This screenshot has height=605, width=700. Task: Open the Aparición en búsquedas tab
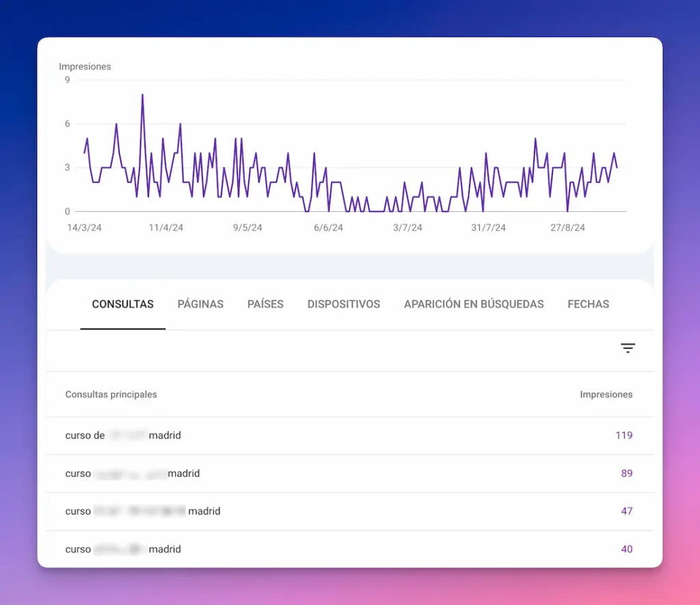click(474, 304)
